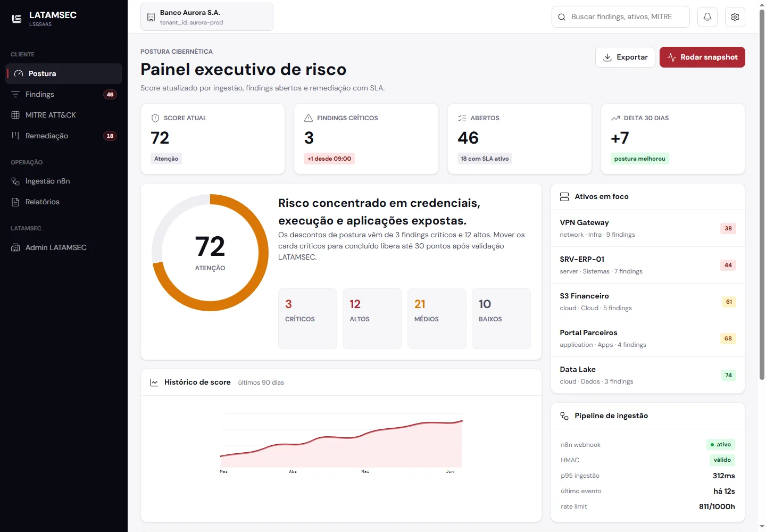The image size is (766, 532).
Task: Click the server icon beside Ativos em foco
Action: click(564, 197)
